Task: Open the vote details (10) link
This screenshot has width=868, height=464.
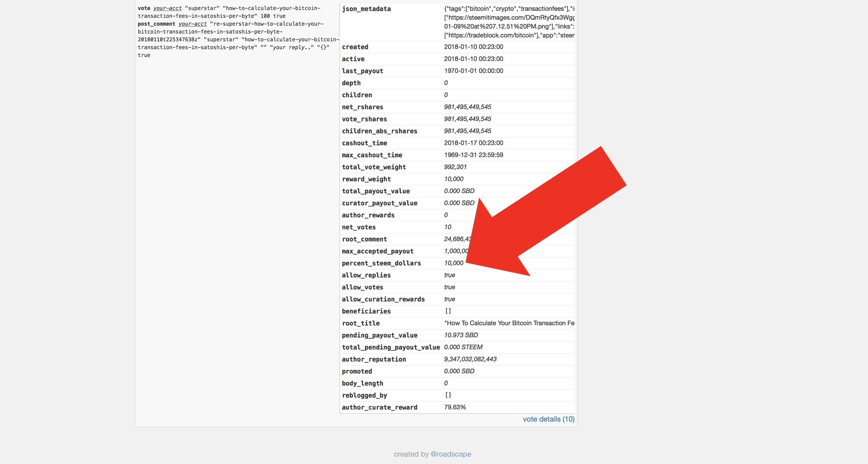Action: pyautogui.click(x=548, y=419)
